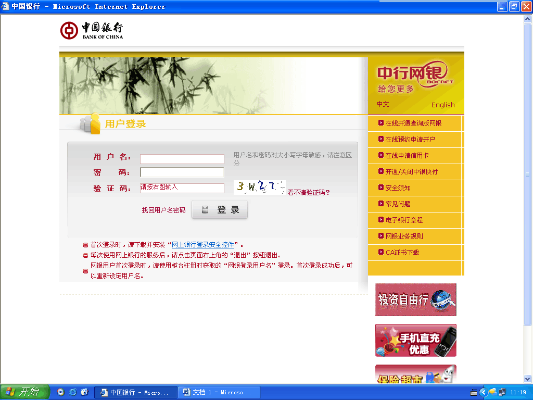Viewport: 533px width, 400px height.
Task: Click the 看不清验证码 refresh link
Action: [309, 192]
